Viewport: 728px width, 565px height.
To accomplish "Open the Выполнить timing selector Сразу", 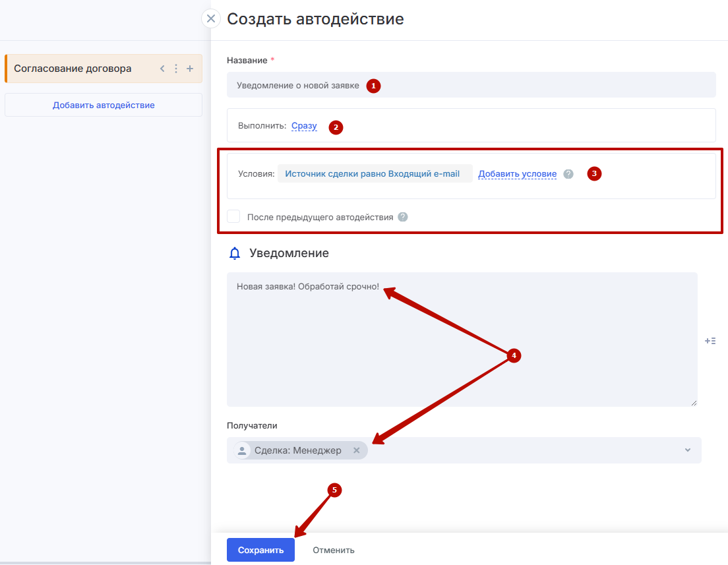I will tap(304, 126).
